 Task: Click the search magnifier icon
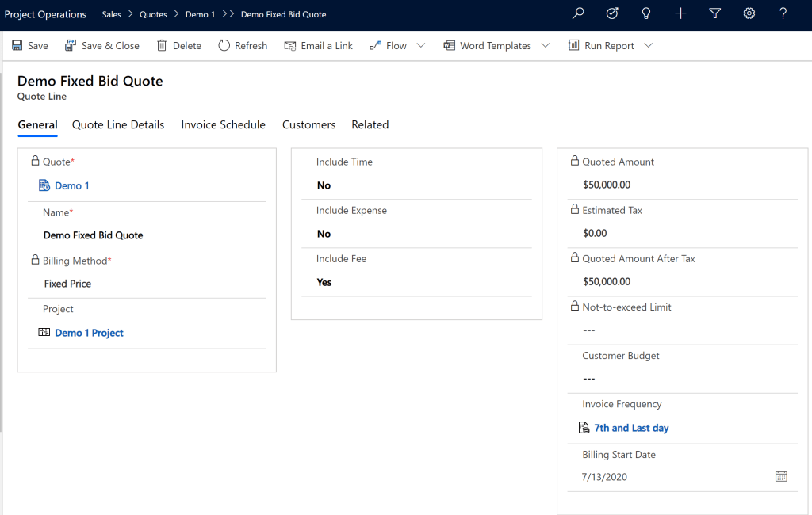point(578,13)
